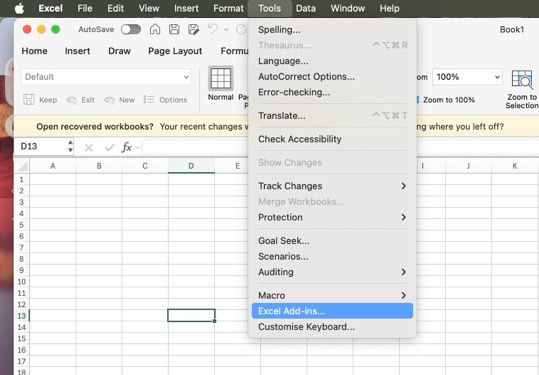Open AutoCorrect Options… menu entry
This screenshot has height=375, width=539.
(x=332, y=77)
